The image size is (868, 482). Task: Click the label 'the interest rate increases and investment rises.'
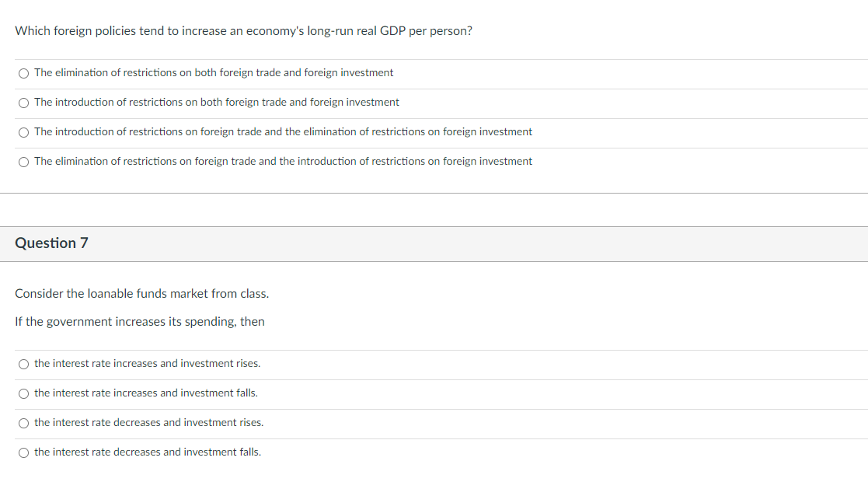point(148,363)
